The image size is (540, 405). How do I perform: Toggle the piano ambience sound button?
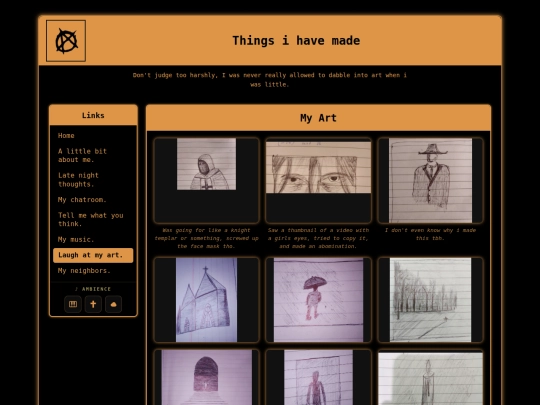pyautogui.click(x=73, y=304)
